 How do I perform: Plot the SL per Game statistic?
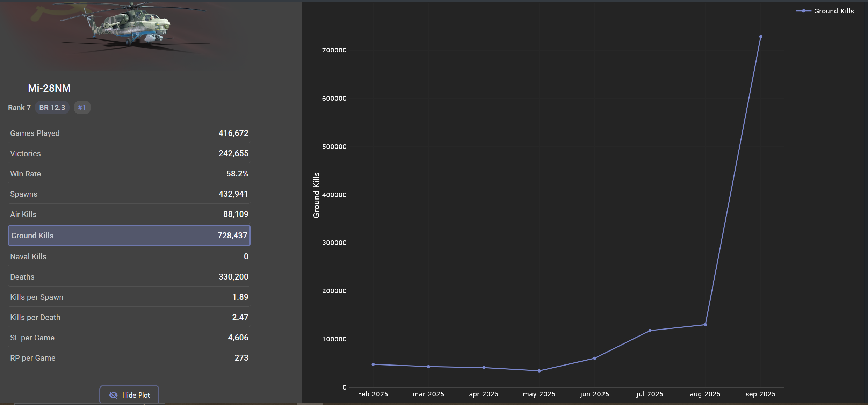click(x=129, y=338)
